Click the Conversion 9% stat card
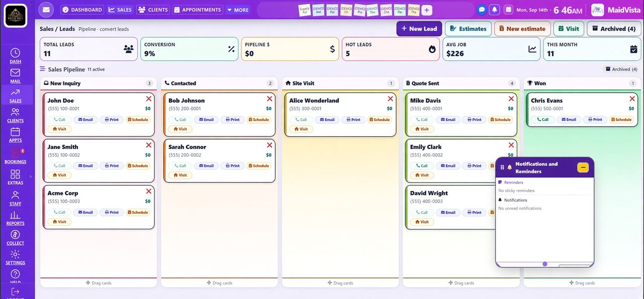This screenshot has height=299, width=644. 189,49
